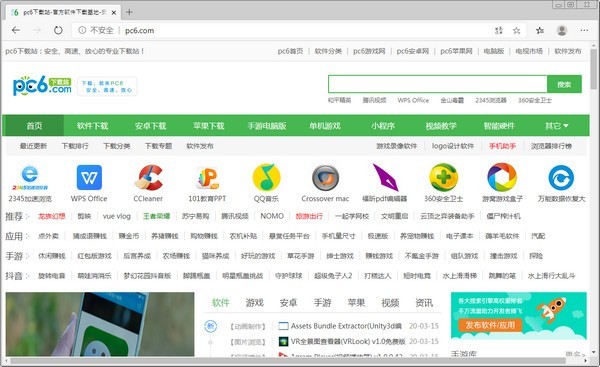The width and height of the screenshot is (600, 367).
Task: Open the favorites list icon
Action: point(540,31)
